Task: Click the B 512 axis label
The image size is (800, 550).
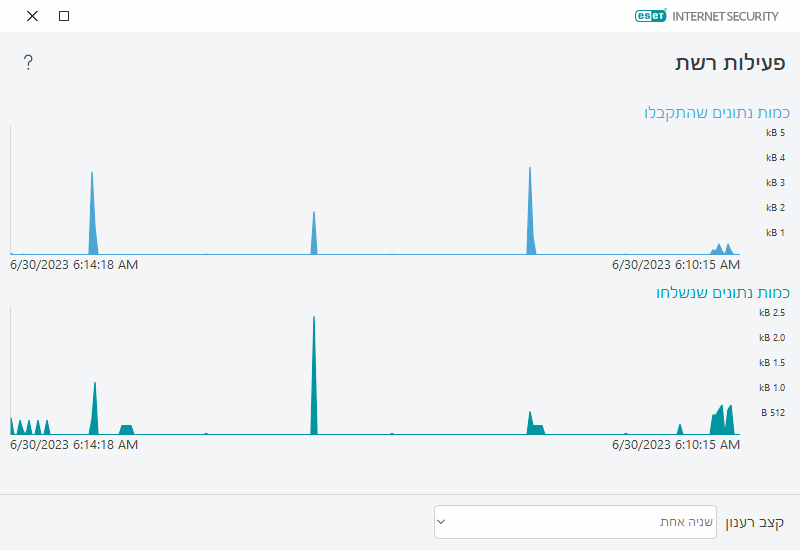Action: coord(773,412)
